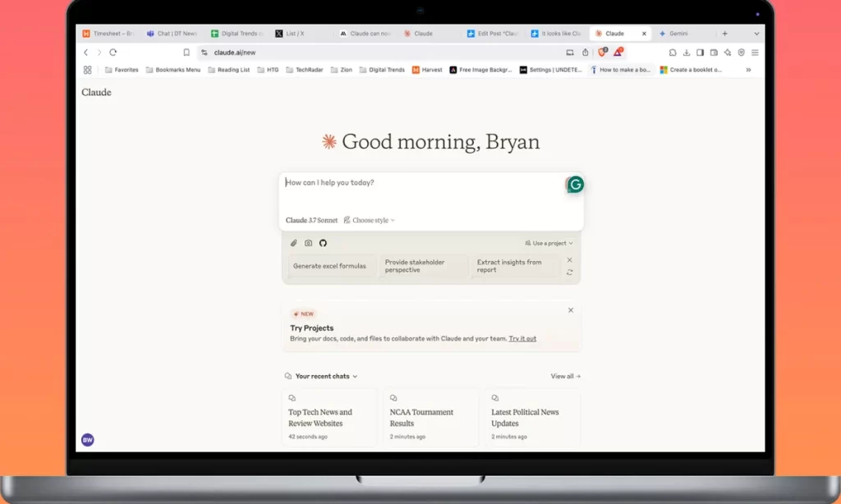Switch to the Timesheet browser tab
This screenshot has width=841, height=504.
108,34
